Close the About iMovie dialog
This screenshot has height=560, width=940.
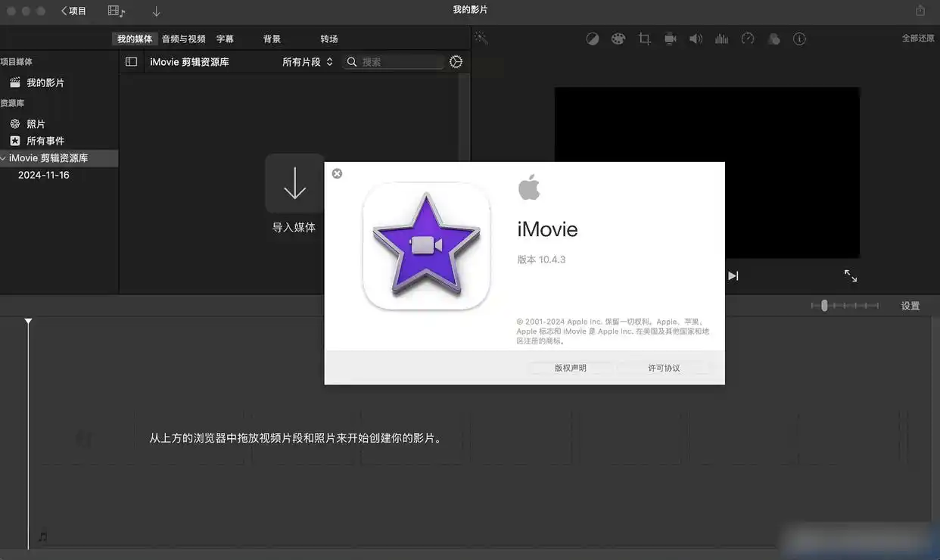point(337,173)
